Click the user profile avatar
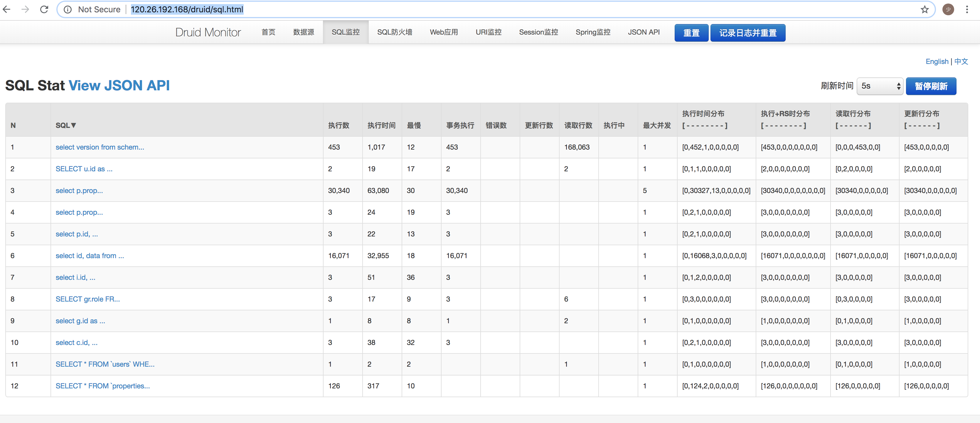Viewport: 980px width, 423px height. point(948,9)
